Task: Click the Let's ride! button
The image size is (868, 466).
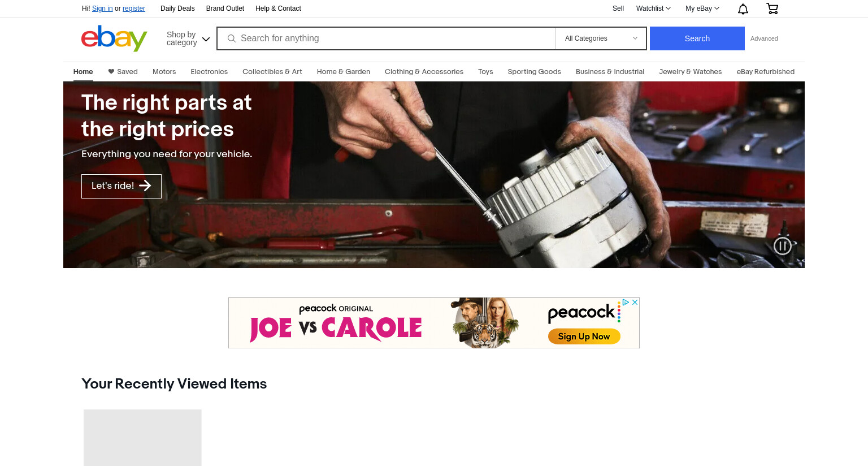Action: pyautogui.click(x=121, y=186)
